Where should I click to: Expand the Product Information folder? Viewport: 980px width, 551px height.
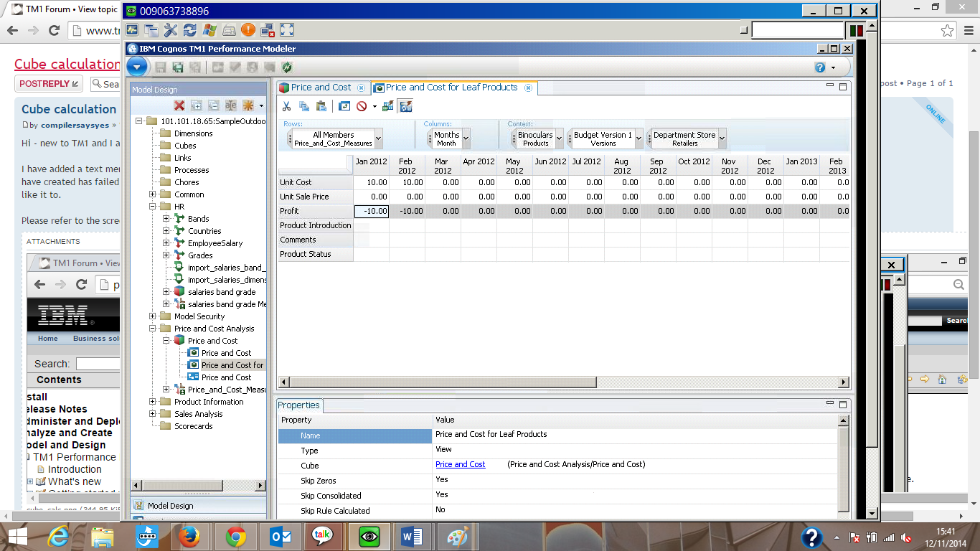[152, 402]
